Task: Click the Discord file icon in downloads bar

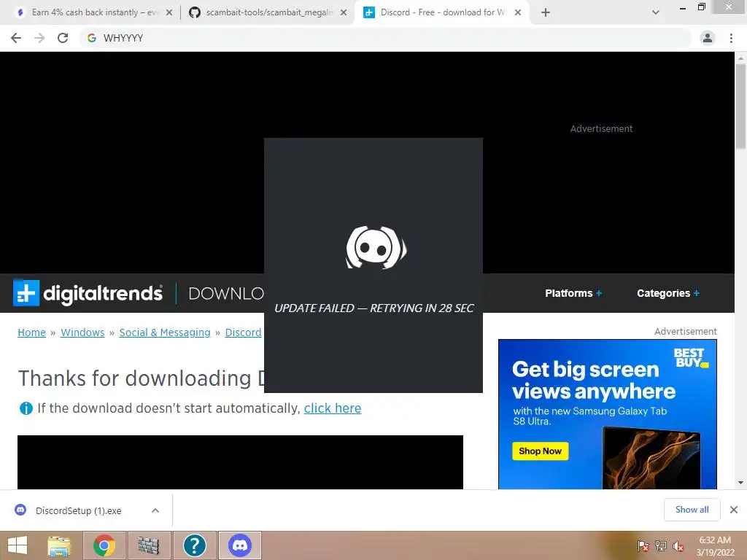Action: point(20,510)
